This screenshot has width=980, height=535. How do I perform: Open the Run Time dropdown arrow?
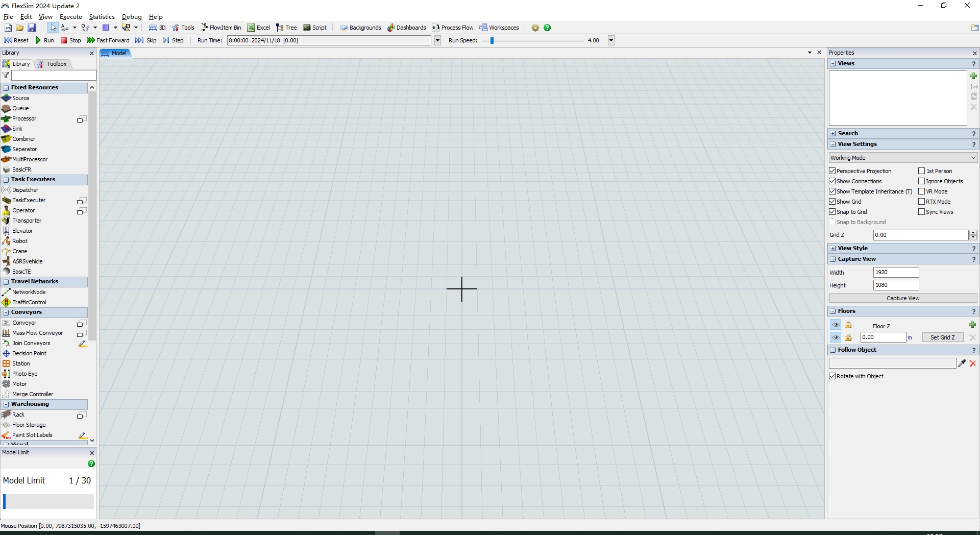coord(437,40)
